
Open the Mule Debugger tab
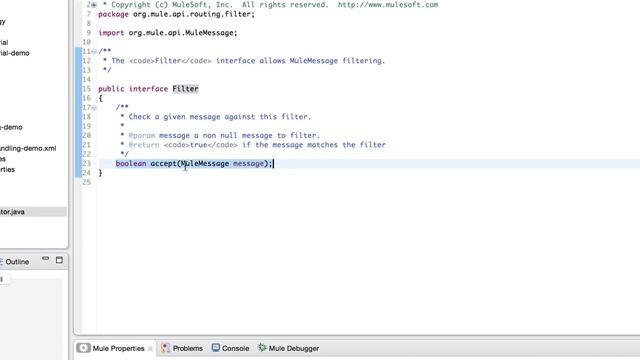tap(289, 348)
